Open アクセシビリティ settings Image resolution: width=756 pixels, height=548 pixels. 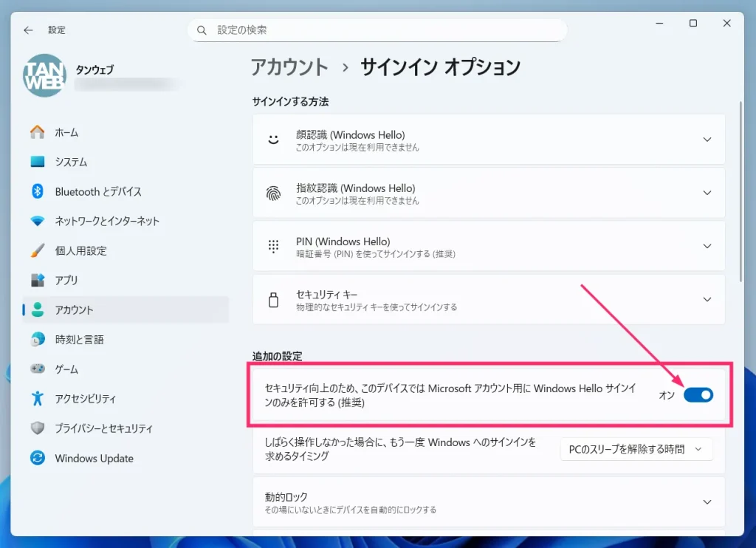click(x=126, y=399)
